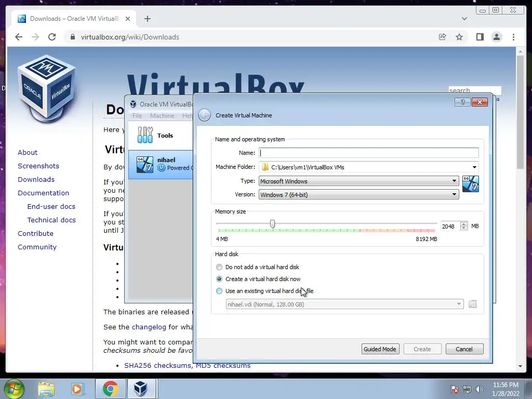532x399 pixels.
Task: Open Chrome three-dot menu
Action: 513,37
